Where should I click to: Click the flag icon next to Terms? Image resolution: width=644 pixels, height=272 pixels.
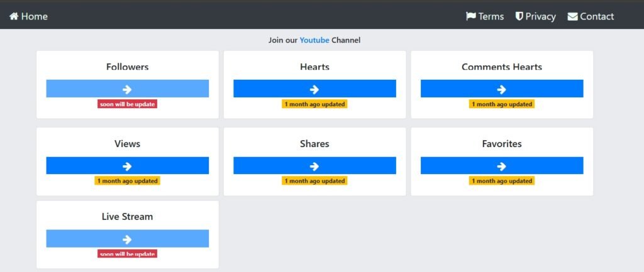(x=470, y=16)
